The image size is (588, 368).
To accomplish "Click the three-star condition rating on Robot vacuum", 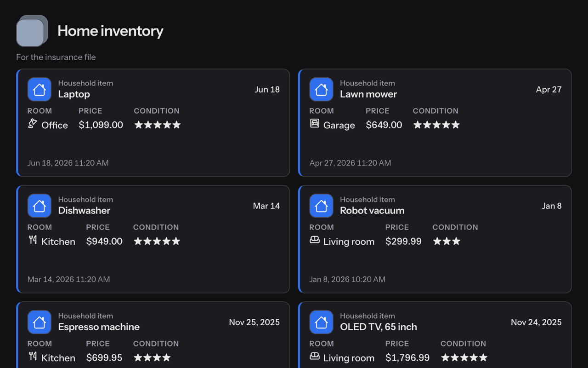I will pos(447,241).
